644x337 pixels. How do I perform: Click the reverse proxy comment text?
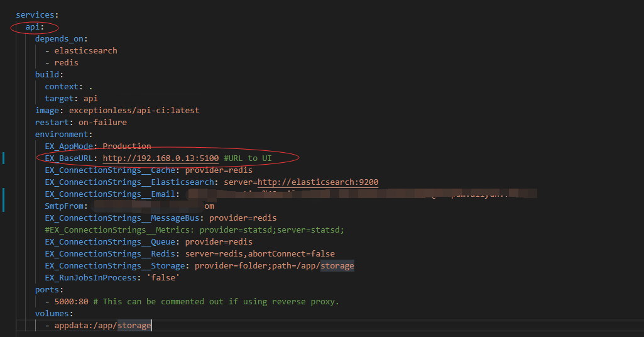tap(216, 301)
